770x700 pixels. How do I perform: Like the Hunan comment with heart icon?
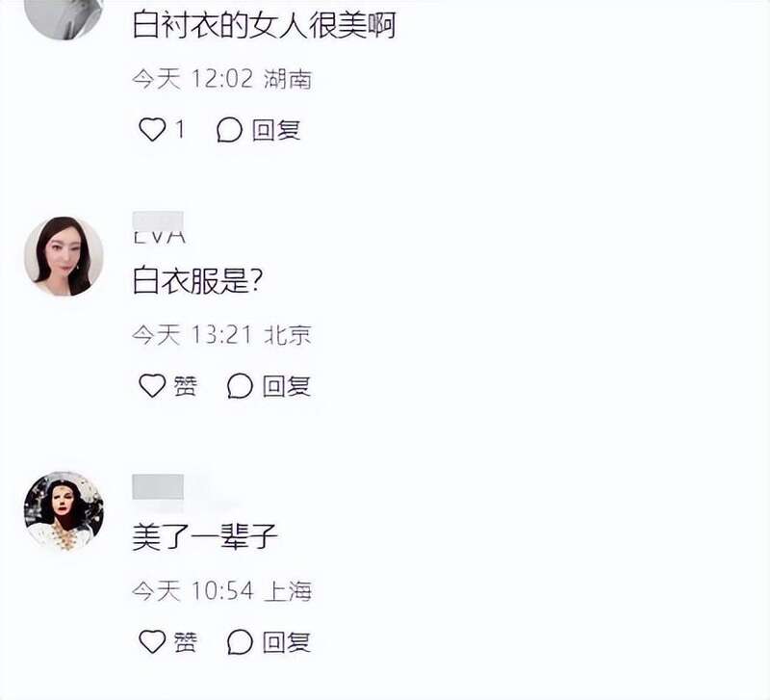(152, 130)
